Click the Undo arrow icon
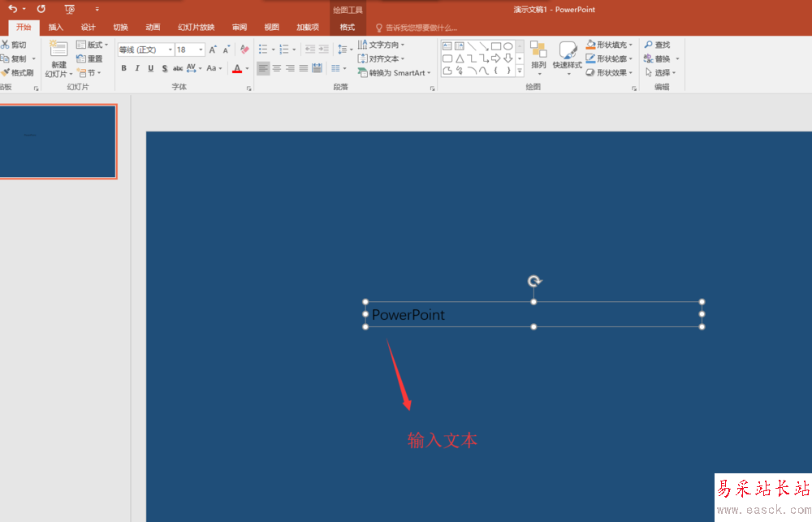812x522 pixels. [x=13, y=9]
